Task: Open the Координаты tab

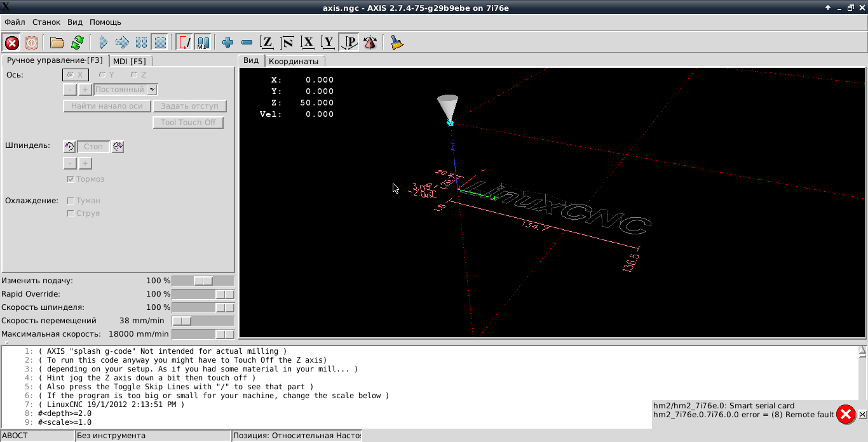Action: coord(293,61)
